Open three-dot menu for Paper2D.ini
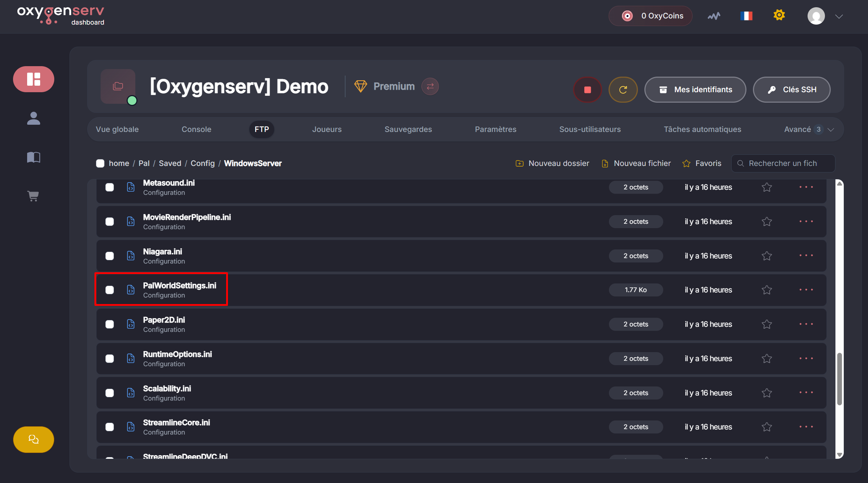868x483 pixels. [x=806, y=324]
